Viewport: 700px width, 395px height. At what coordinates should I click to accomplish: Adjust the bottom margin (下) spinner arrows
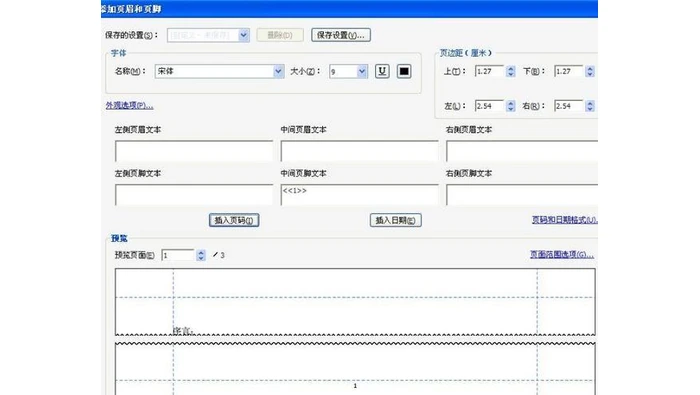(x=590, y=71)
